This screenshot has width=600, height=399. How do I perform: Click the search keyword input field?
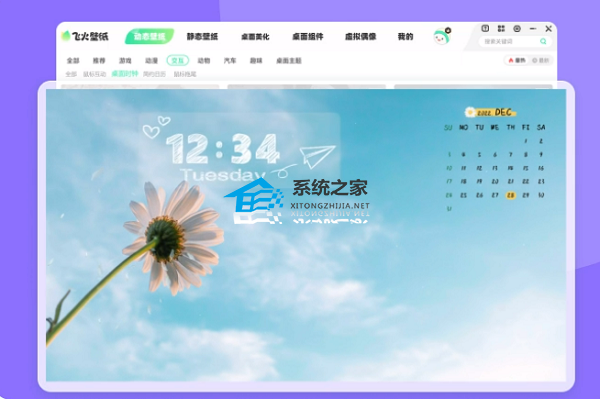pyautogui.click(x=509, y=41)
